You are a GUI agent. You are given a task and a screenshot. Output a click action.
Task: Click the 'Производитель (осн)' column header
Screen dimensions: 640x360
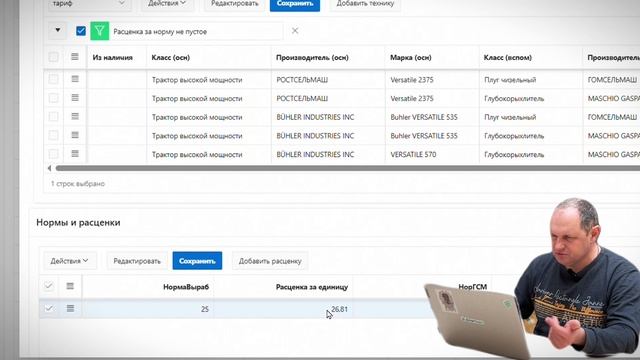[312, 58]
